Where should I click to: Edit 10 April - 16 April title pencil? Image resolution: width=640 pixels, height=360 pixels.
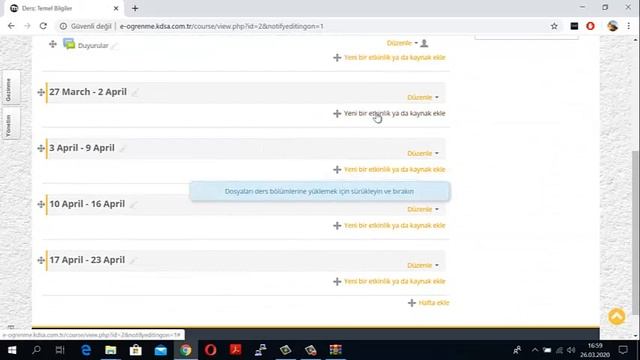pyautogui.click(x=133, y=204)
